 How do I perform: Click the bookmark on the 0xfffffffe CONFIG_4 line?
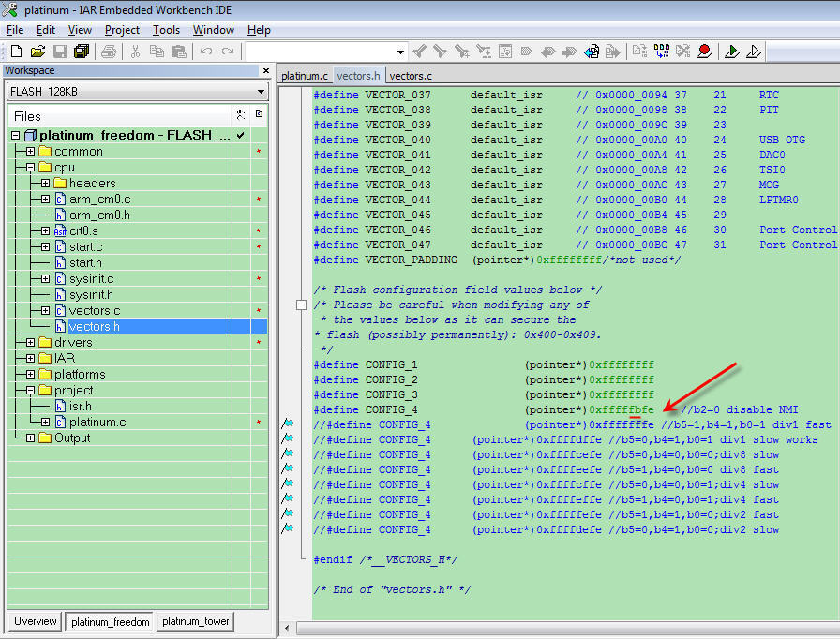pos(288,424)
